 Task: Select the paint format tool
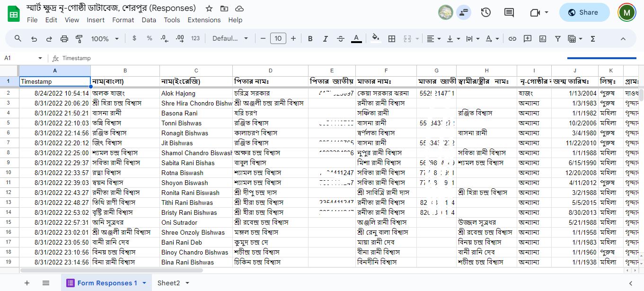pyautogui.click(x=79, y=39)
